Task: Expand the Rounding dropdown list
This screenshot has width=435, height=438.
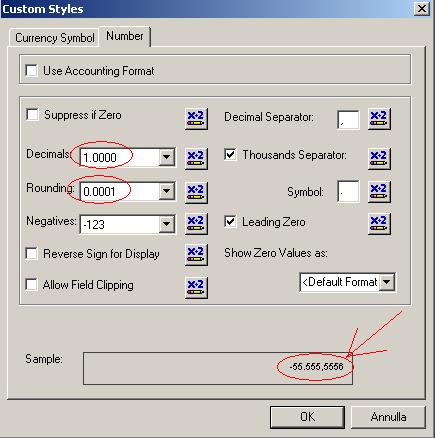Action: [x=167, y=191]
